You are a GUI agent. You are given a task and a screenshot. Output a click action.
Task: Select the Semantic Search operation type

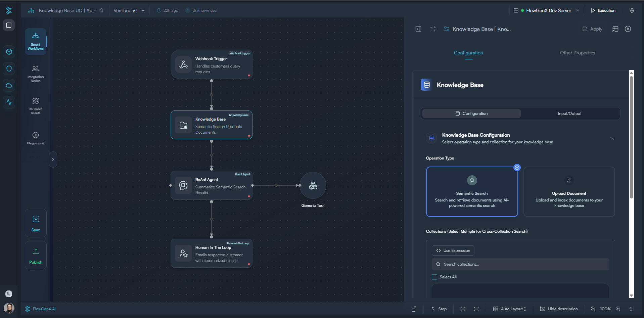pyautogui.click(x=472, y=192)
